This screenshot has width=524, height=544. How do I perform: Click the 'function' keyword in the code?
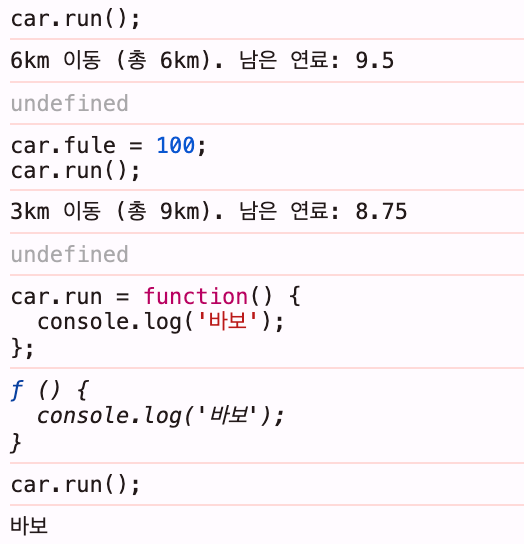point(195,297)
